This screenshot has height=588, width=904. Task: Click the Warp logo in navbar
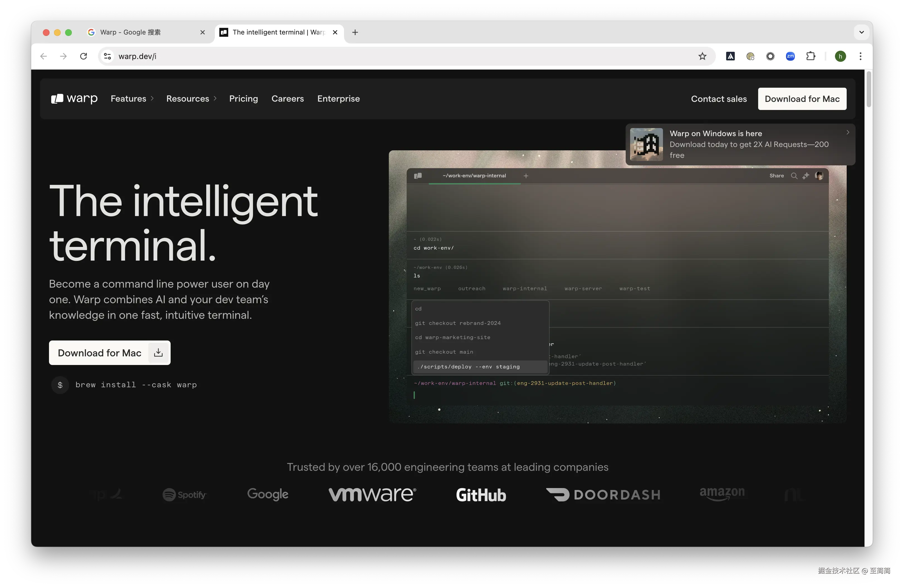(x=74, y=99)
